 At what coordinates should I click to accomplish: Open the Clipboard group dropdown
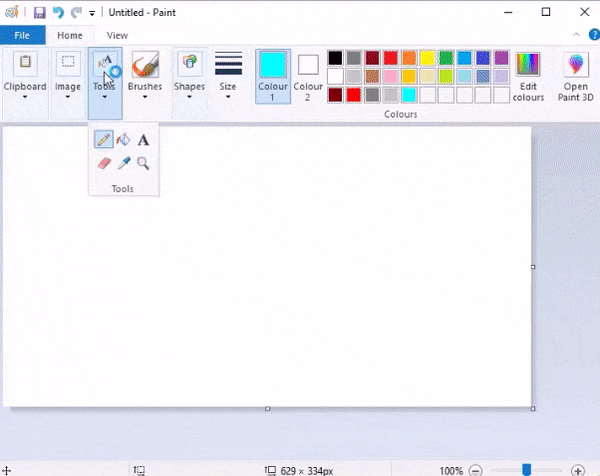tap(25, 83)
